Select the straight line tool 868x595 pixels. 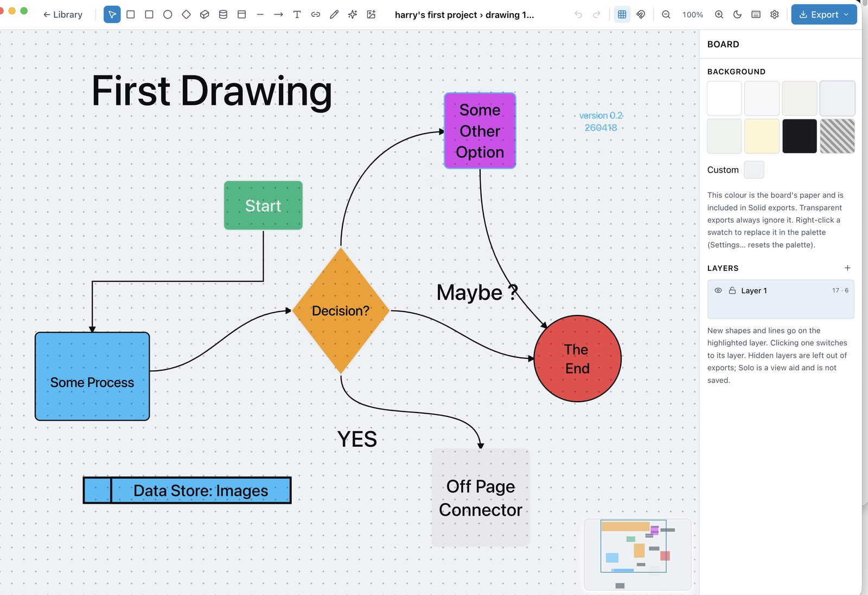pos(260,15)
